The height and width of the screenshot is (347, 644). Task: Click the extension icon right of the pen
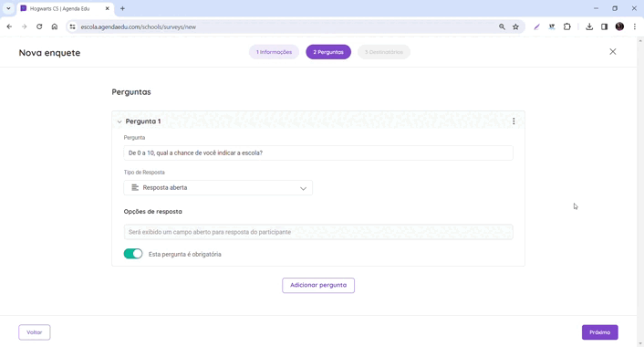pos(552,26)
